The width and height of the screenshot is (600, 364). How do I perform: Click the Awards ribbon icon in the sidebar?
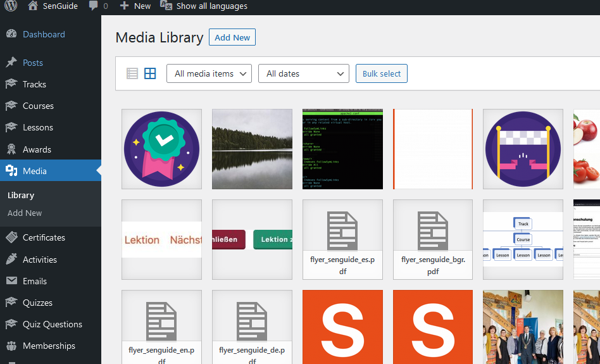click(x=11, y=149)
